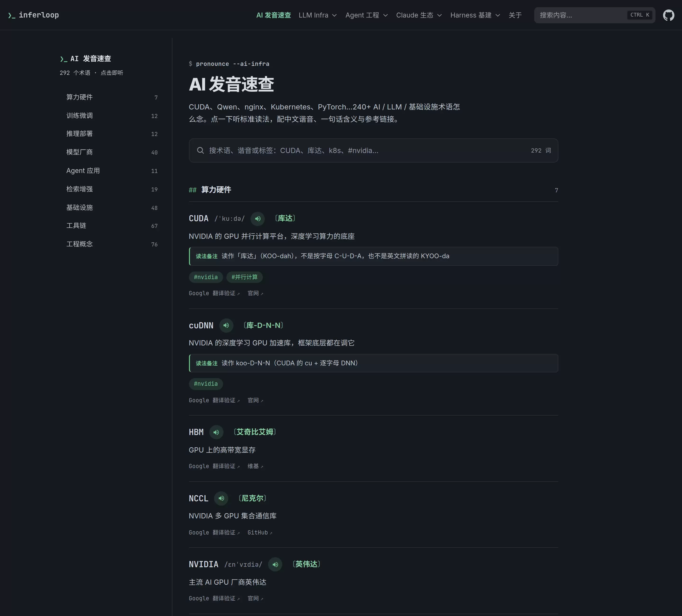The width and height of the screenshot is (682, 616).
Task: Select 训练微调 category in sidebar
Action: tap(112, 116)
